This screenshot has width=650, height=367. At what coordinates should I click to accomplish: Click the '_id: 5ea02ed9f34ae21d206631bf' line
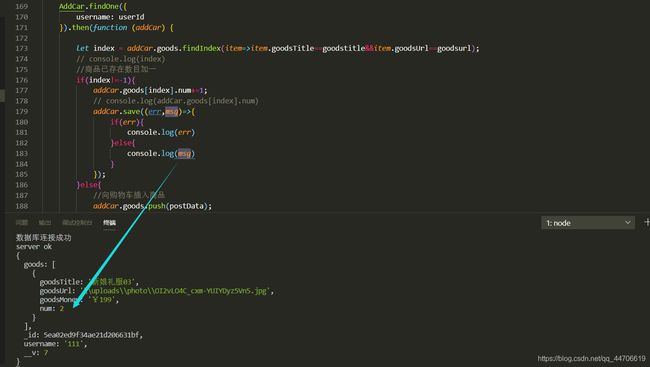point(83,335)
